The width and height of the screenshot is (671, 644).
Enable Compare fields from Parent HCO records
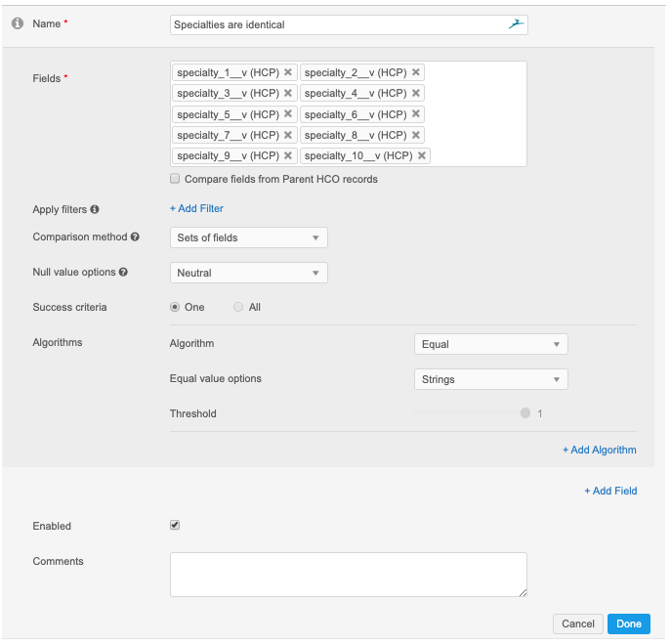tap(175, 180)
